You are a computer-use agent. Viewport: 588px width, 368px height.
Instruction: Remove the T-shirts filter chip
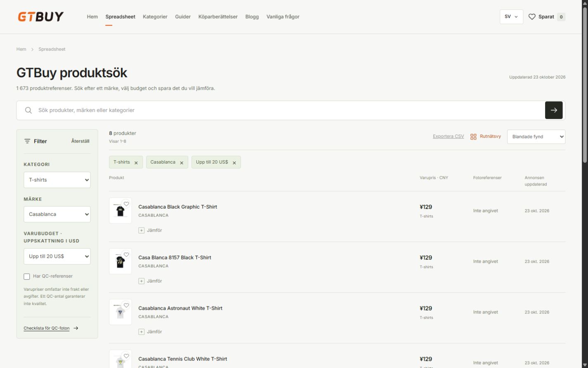tap(136, 163)
